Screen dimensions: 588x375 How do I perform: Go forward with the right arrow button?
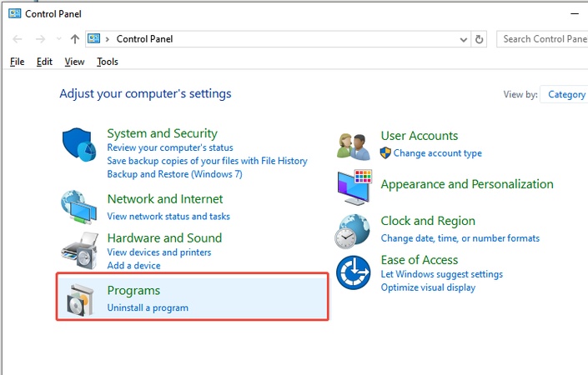(x=40, y=39)
